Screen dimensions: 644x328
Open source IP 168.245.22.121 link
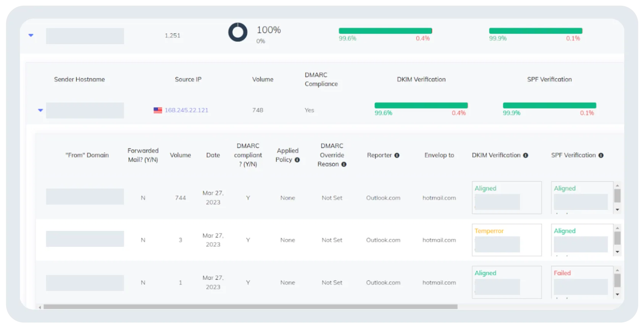186,110
